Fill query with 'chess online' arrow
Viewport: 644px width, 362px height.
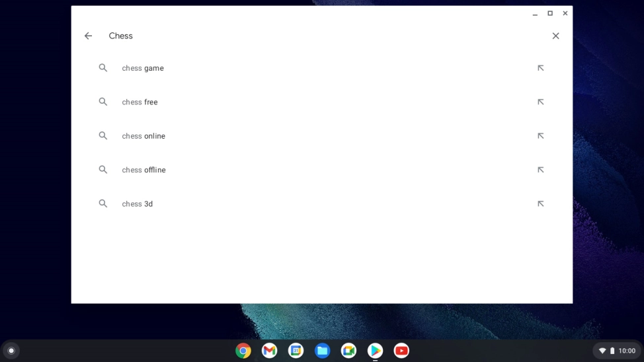tap(540, 136)
